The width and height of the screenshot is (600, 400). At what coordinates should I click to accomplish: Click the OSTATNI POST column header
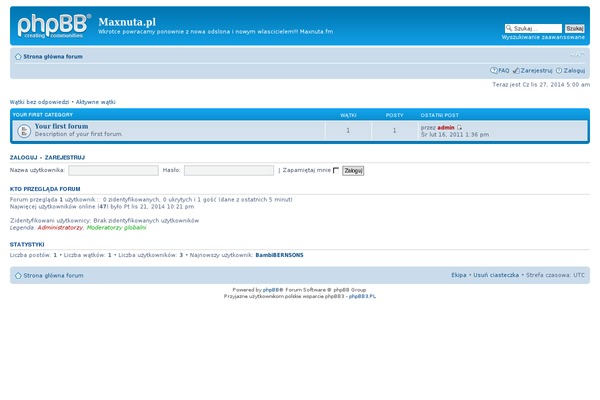(439, 115)
